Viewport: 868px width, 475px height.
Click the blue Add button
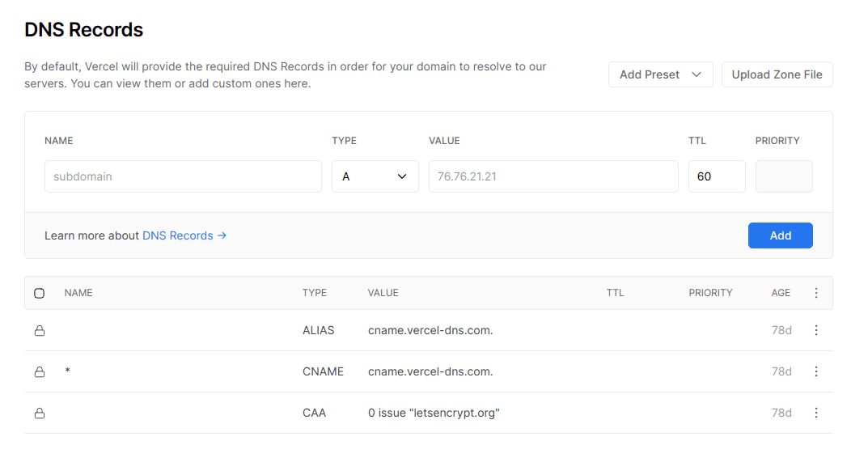coord(780,235)
